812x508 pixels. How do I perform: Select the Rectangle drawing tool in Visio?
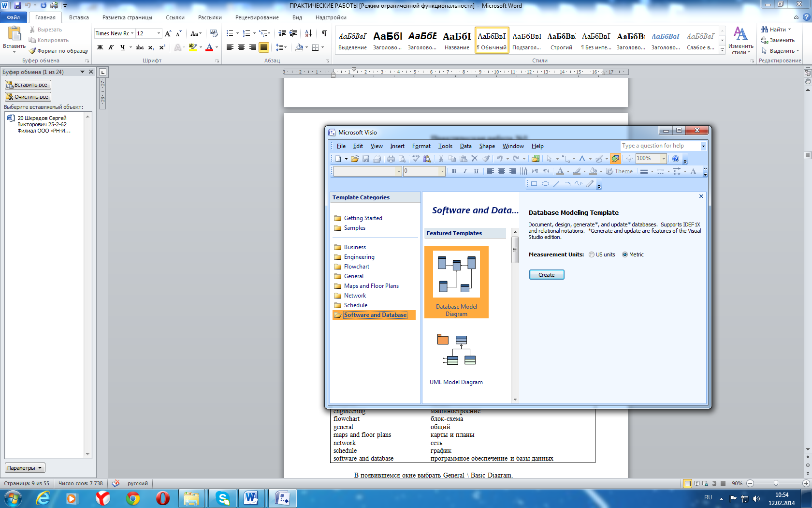tap(534, 184)
